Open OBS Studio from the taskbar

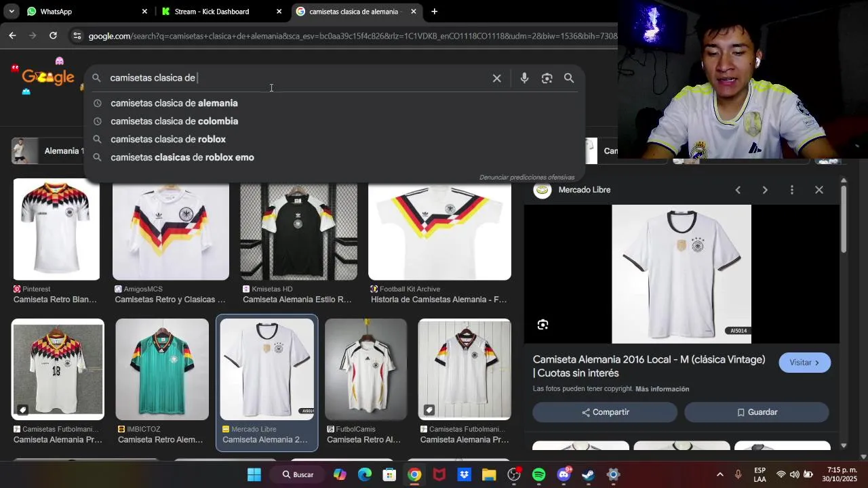513,474
